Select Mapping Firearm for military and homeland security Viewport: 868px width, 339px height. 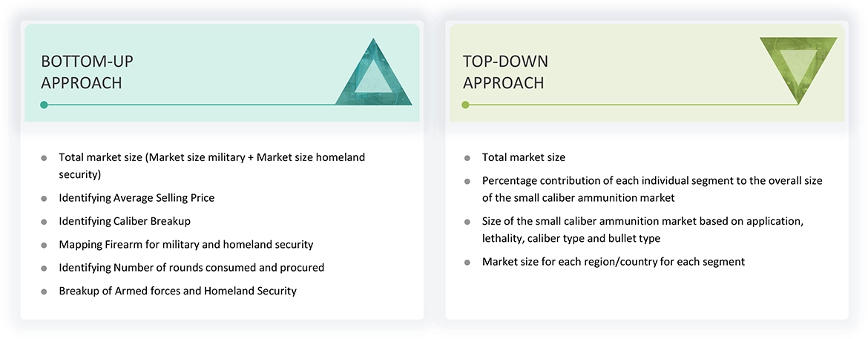tap(186, 244)
